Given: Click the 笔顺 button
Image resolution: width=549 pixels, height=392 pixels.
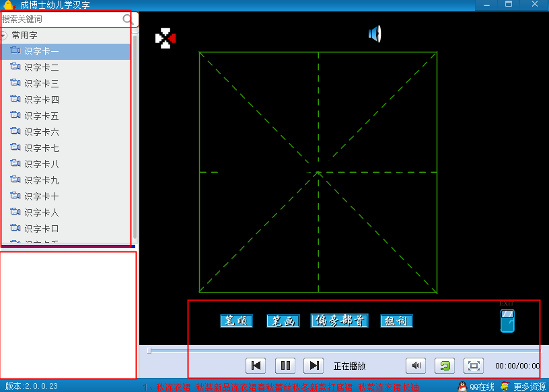Looking at the screenshot, I should tap(236, 321).
